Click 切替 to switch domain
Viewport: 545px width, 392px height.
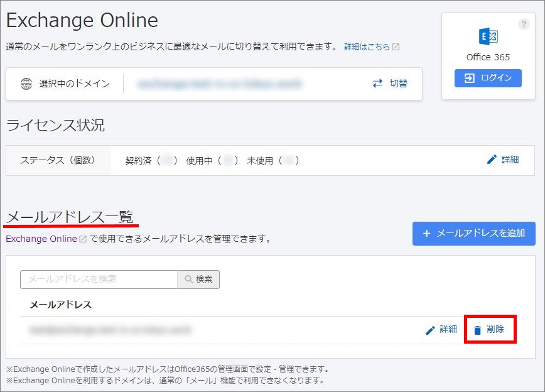398,84
